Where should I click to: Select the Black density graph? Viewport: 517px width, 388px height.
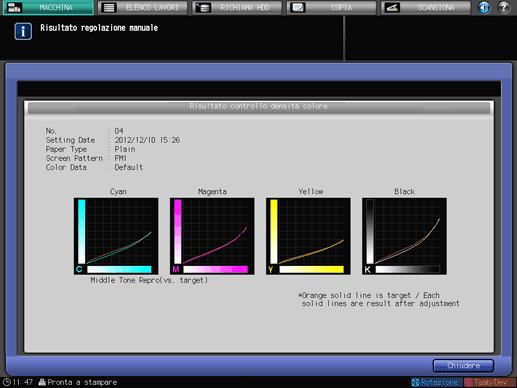click(404, 236)
